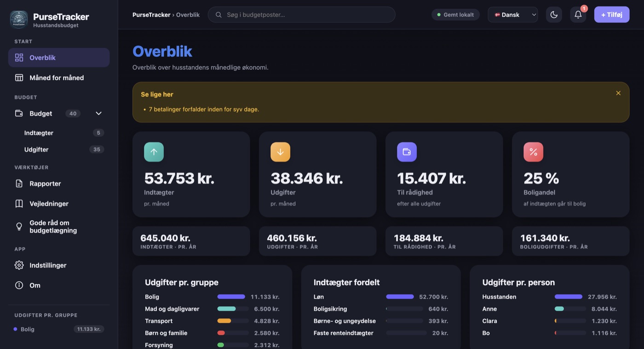Click the Clara row label
The height and width of the screenshot is (349, 644).
[x=490, y=321]
